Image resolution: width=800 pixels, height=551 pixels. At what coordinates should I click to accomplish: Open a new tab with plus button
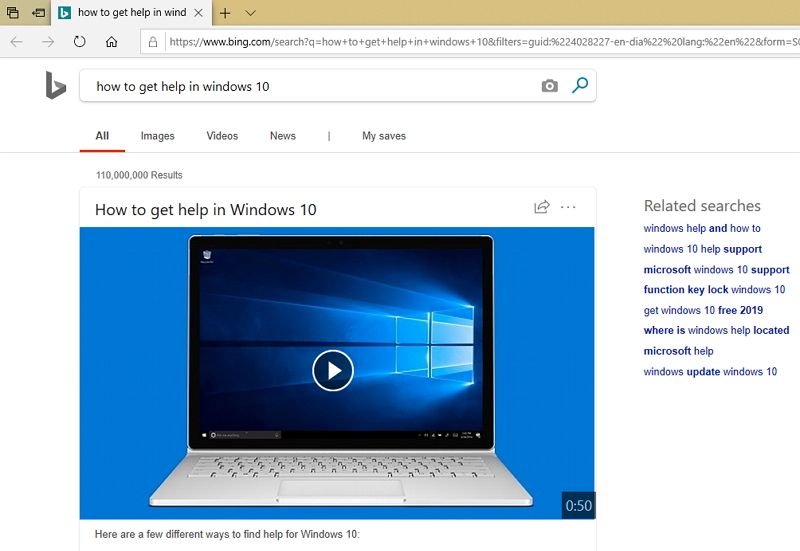[225, 13]
